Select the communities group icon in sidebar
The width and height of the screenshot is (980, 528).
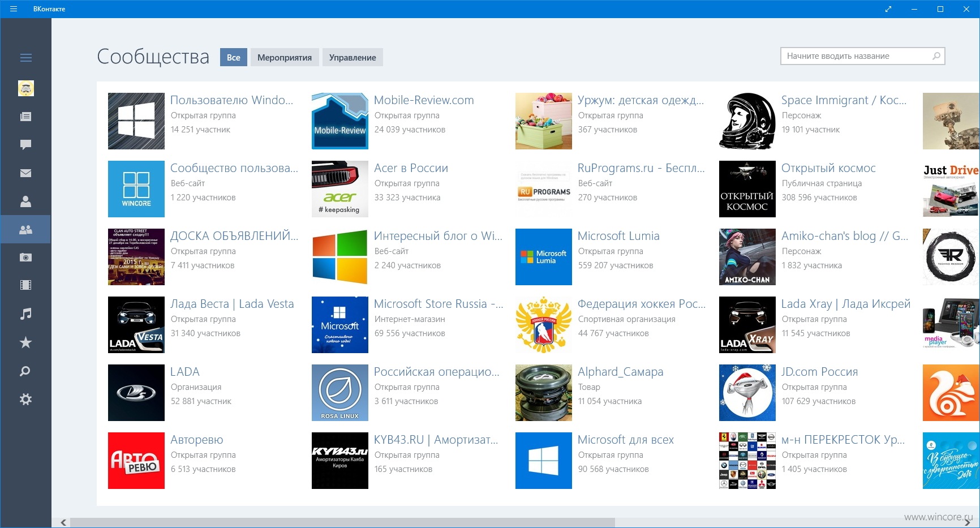point(25,230)
